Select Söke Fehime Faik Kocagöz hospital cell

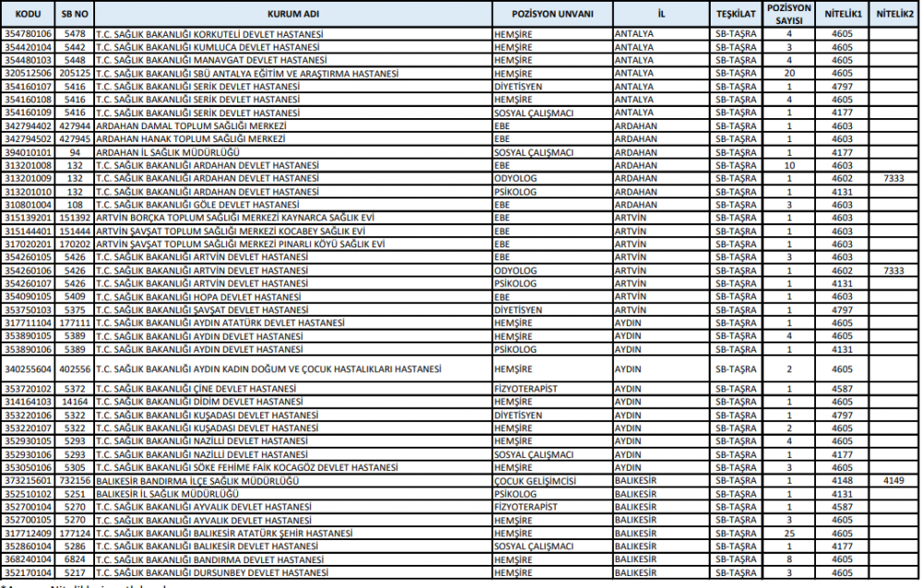[294, 468]
